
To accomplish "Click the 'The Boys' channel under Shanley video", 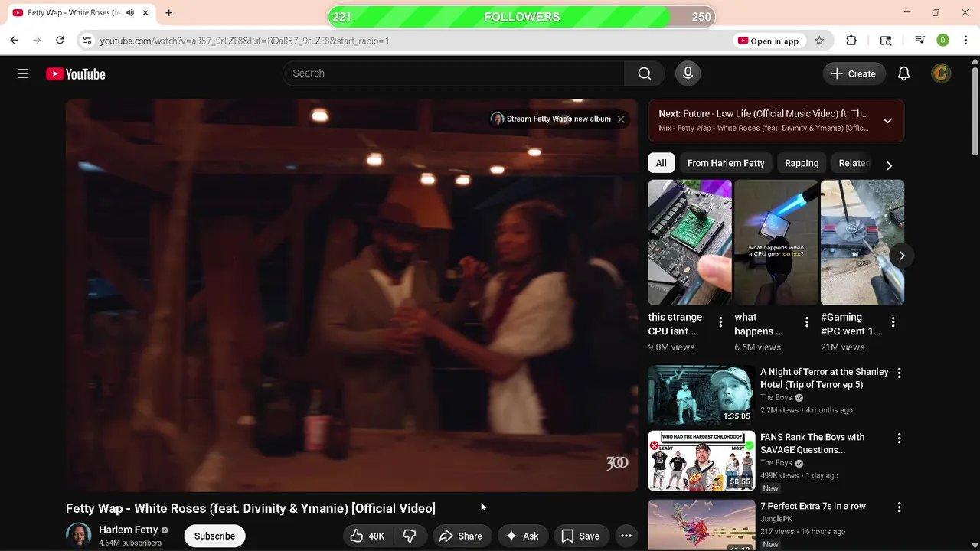I will pos(776,398).
